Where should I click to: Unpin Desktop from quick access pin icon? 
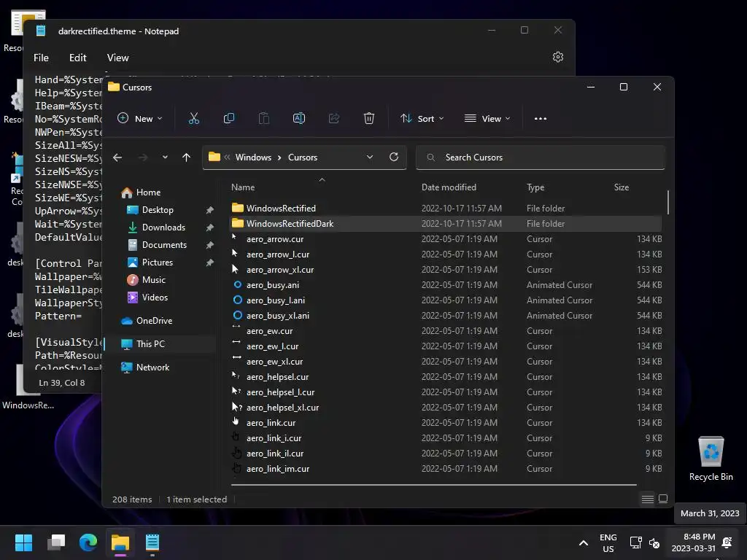pyautogui.click(x=209, y=210)
